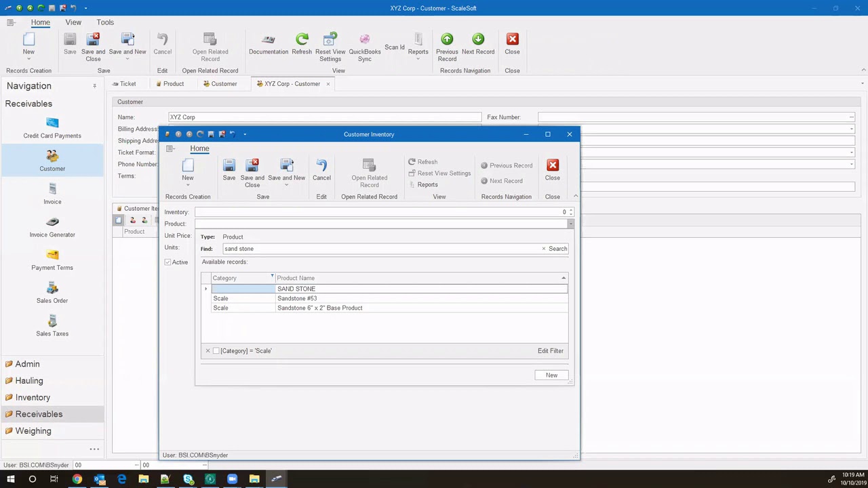Click Save and New in Customer Inventory ribbon
The height and width of the screenshot is (488, 868).
coord(286,174)
